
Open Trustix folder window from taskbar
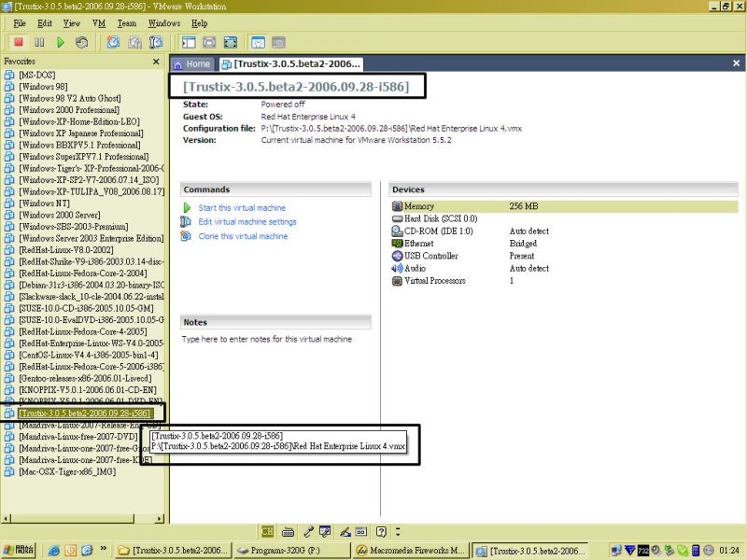click(x=173, y=551)
